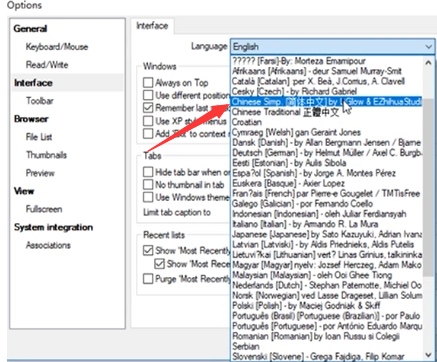The height and width of the screenshot is (362, 437).
Task: Open Thumbnails settings
Action: pyautogui.click(x=46, y=155)
